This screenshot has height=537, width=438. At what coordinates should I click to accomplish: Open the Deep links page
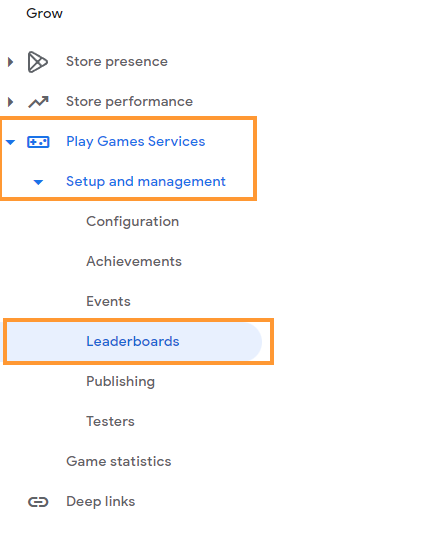click(101, 501)
